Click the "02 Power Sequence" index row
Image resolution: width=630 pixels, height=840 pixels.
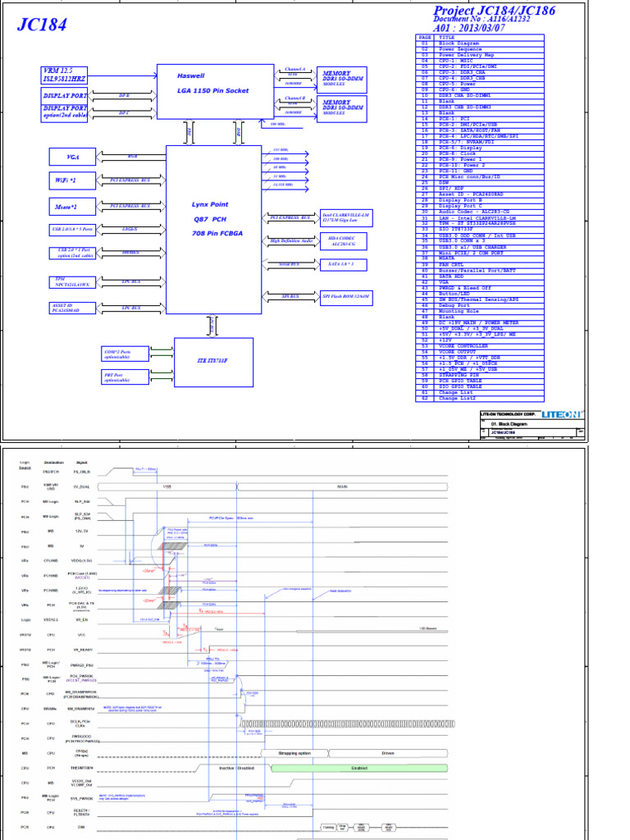tap(480, 49)
